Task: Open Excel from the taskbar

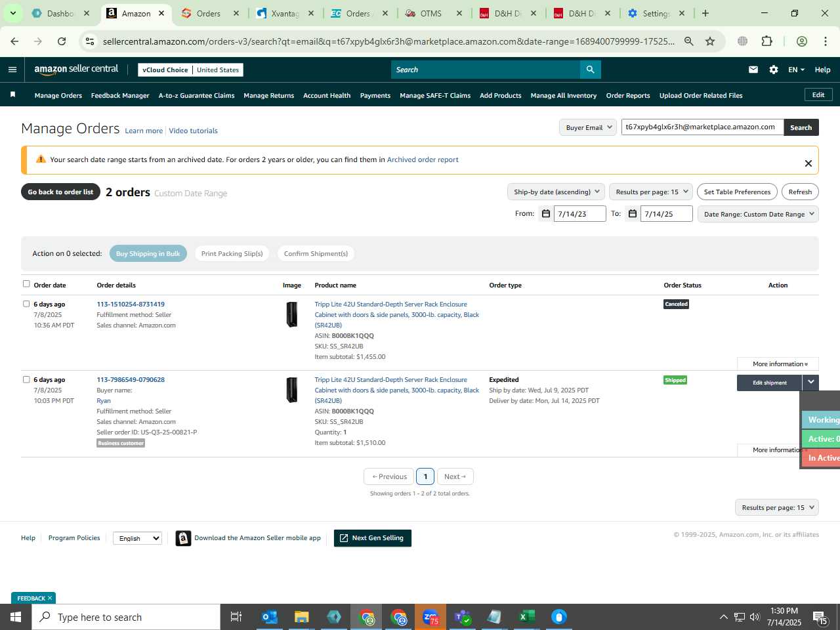Action: point(526,617)
